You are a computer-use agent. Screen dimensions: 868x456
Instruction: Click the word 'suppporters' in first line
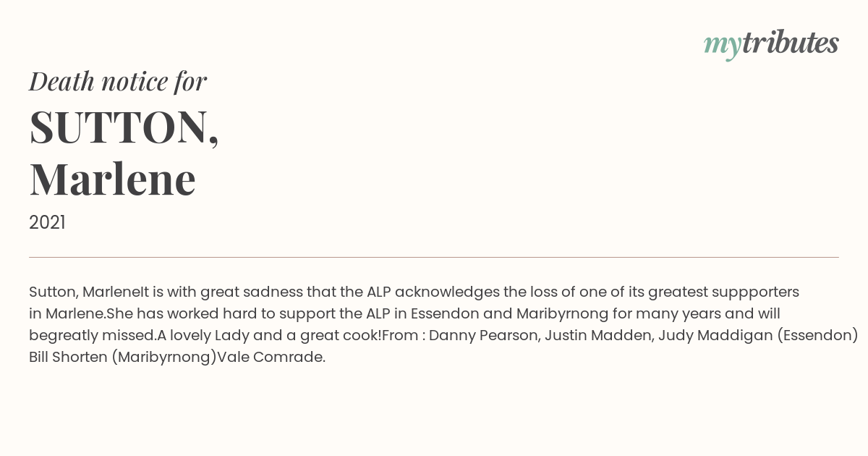click(x=755, y=292)
